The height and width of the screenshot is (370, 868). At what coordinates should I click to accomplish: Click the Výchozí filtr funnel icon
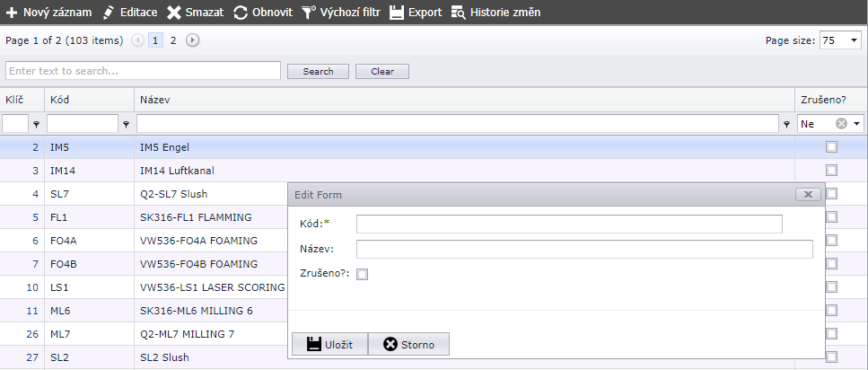(x=308, y=13)
